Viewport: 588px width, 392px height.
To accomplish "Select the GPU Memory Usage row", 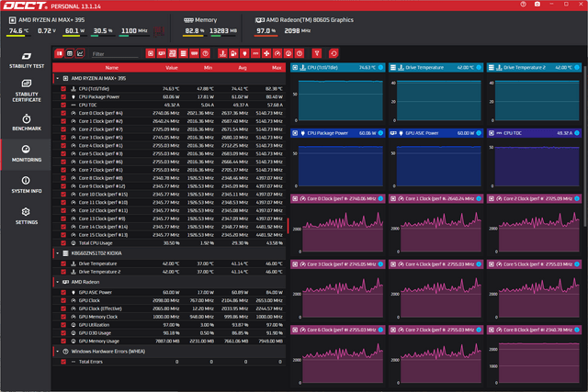I will 169,341.
